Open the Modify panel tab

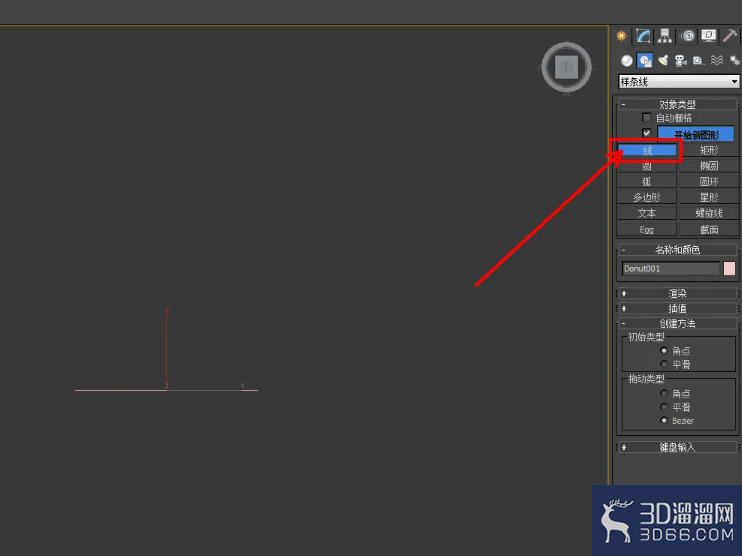(x=643, y=36)
